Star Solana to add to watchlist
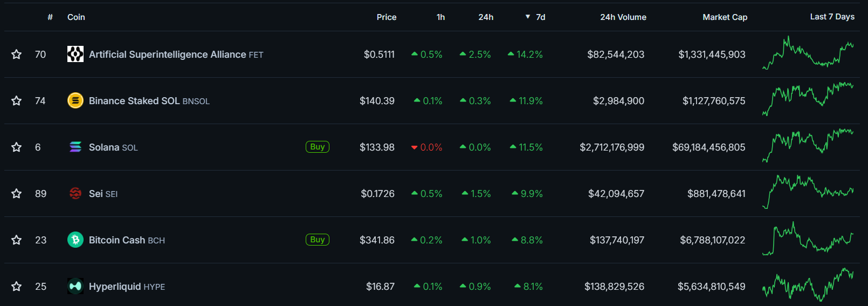The width and height of the screenshot is (868, 306). [17, 147]
